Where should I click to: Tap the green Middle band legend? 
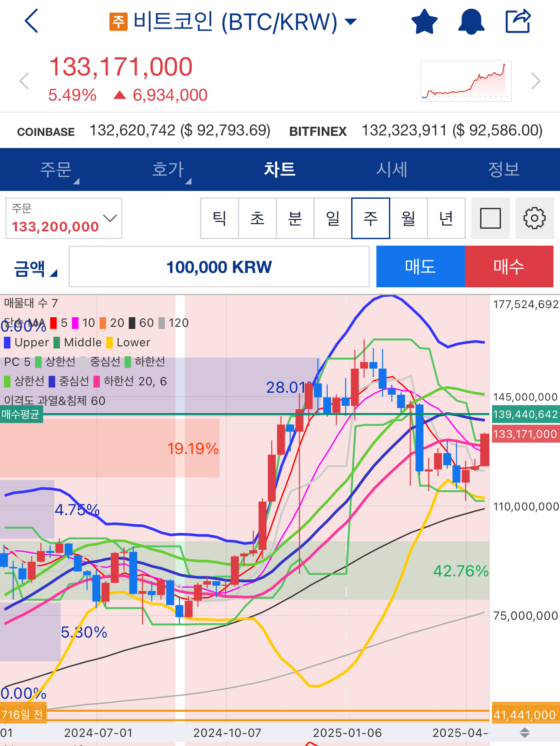pyautogui.click(x=78, y=342)
